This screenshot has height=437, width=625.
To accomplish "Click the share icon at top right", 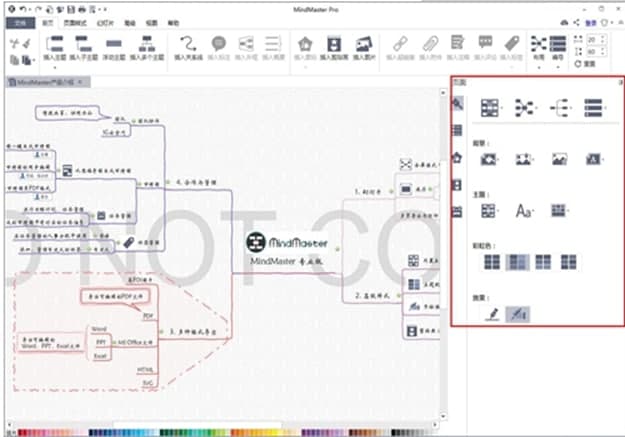I will [x=576, y=23].
